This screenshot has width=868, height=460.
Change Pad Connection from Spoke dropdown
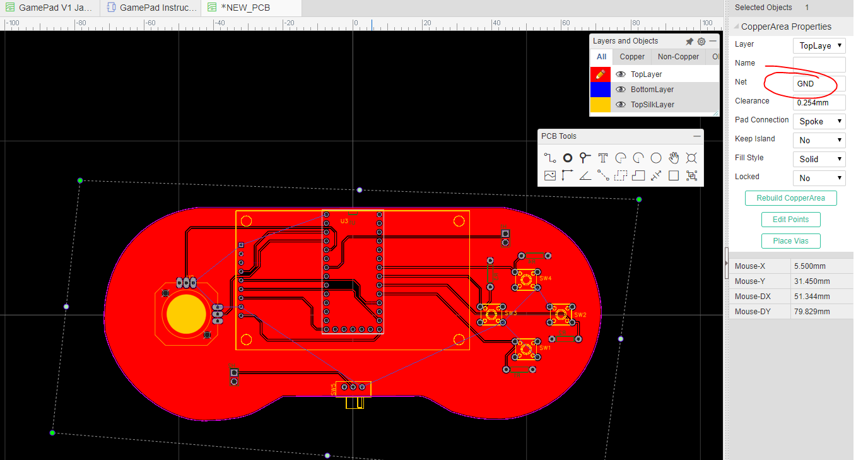click(819, 121)
